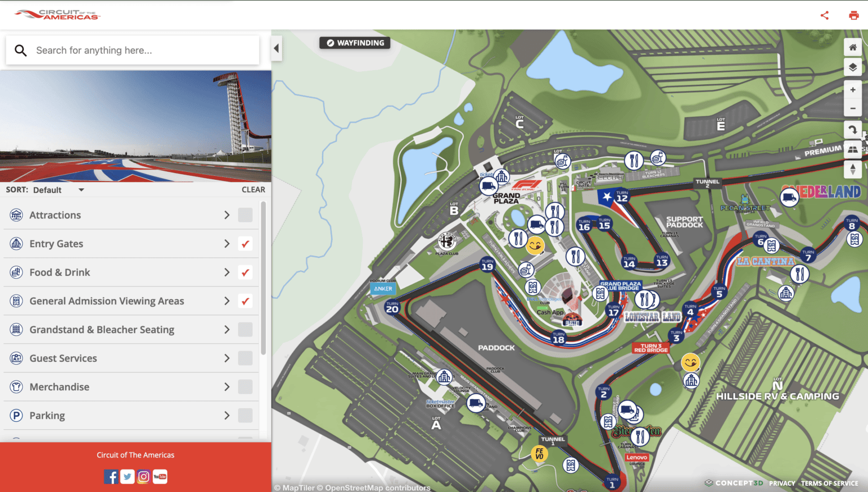The height and width of the screenshot is (492, 868).
Task: Expand the Attractions category chevron
Action: 227,215
